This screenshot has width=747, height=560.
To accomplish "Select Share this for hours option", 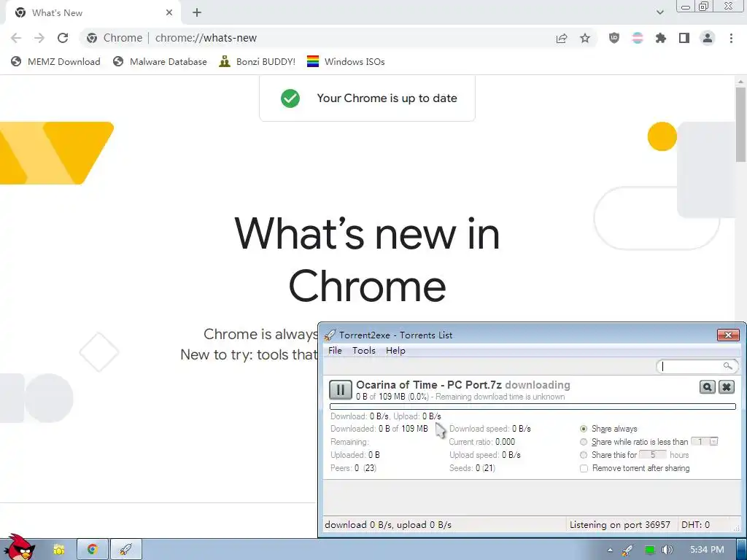I will (x=584, y=455).
